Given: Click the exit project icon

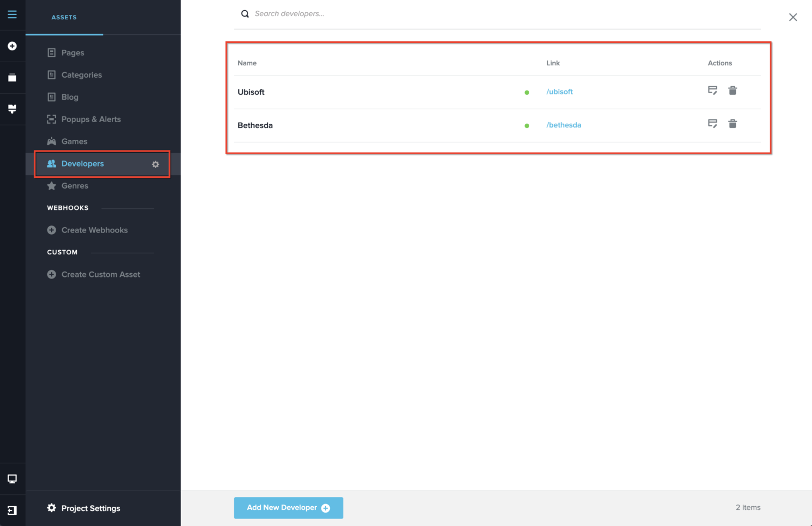Looking at the screenshot, I should point(12,510).
